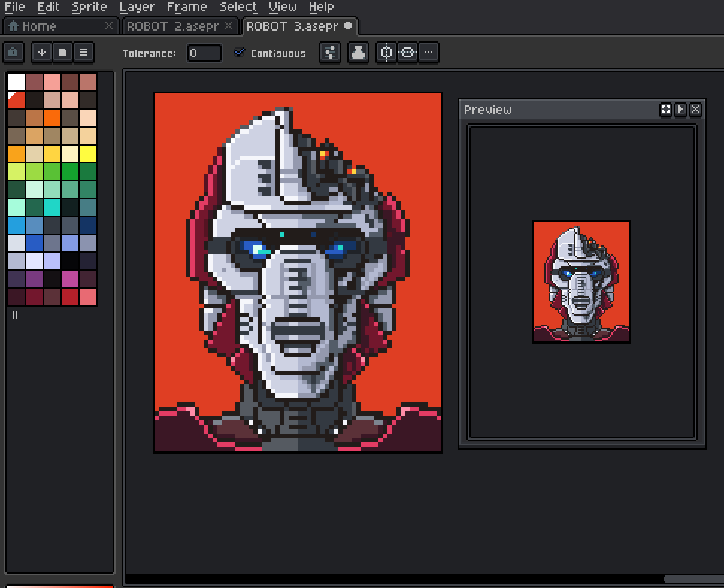Viewport: 724px width, 588px height.
Task: Click the sort palette down-arrow icon
Action: [42, 52]
